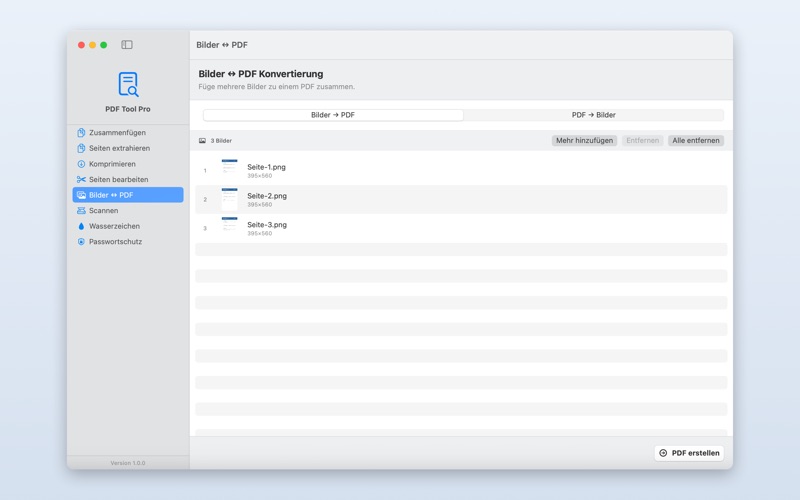Screen dimensions: 800x500
Task: Click the Seiten extrahieren sidebar icon
Action: (x=81, y=148)
